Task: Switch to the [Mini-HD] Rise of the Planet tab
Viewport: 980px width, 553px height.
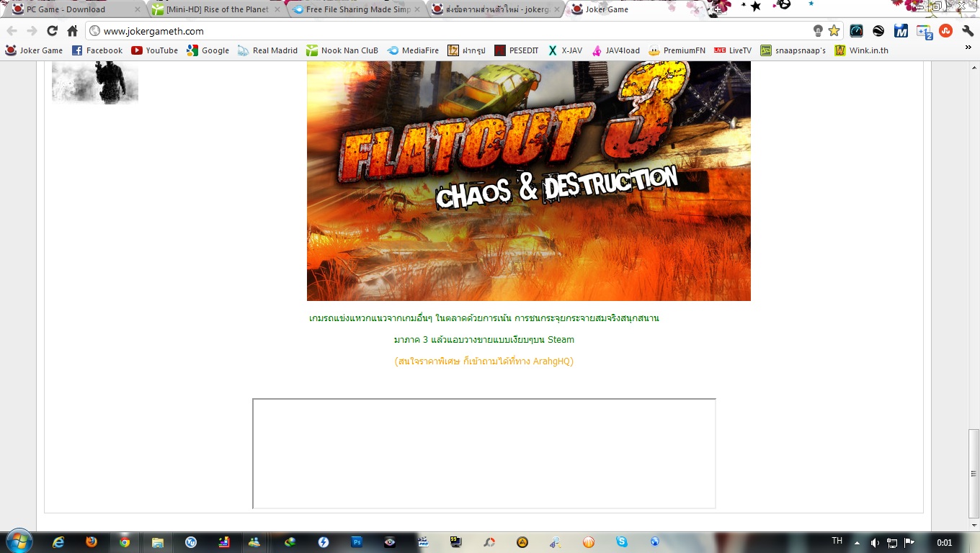Action: [216, 9]
